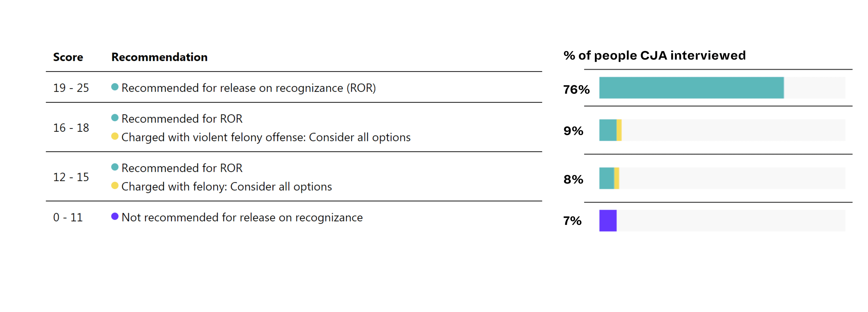
Task: Click the '% of people CJA interviewed' heading
Action: pos(654,56)
